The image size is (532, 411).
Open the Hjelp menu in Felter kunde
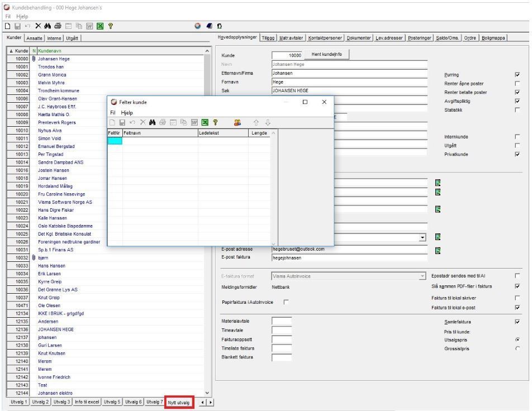tap(127, 113)
